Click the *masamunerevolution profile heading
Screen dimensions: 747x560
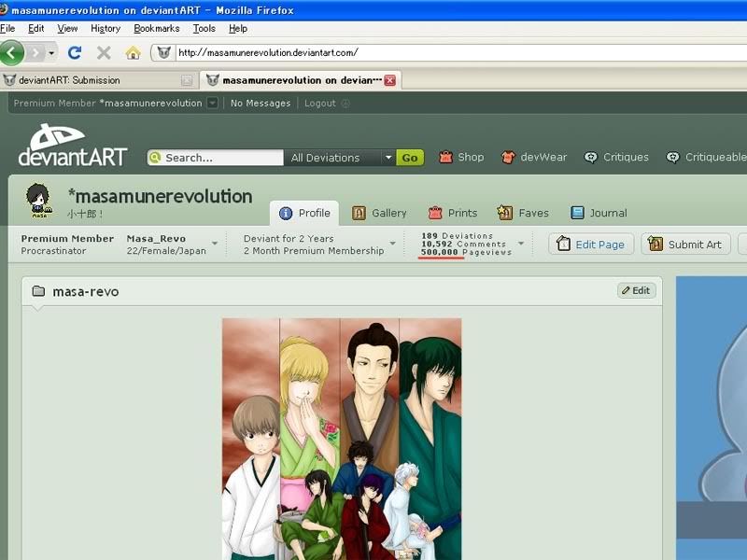[160, 196]
